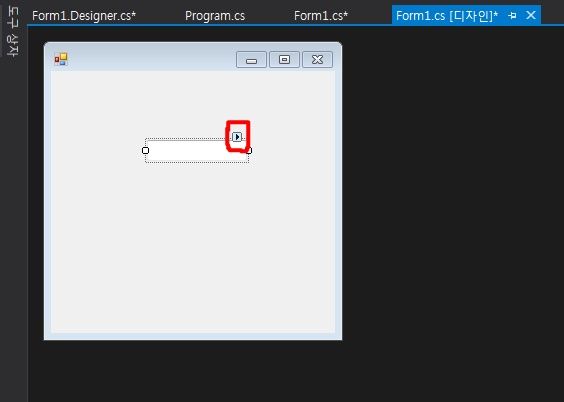
Task: Close the Form1.cs [디자인] tab
Action: click(x=531, y=15)
